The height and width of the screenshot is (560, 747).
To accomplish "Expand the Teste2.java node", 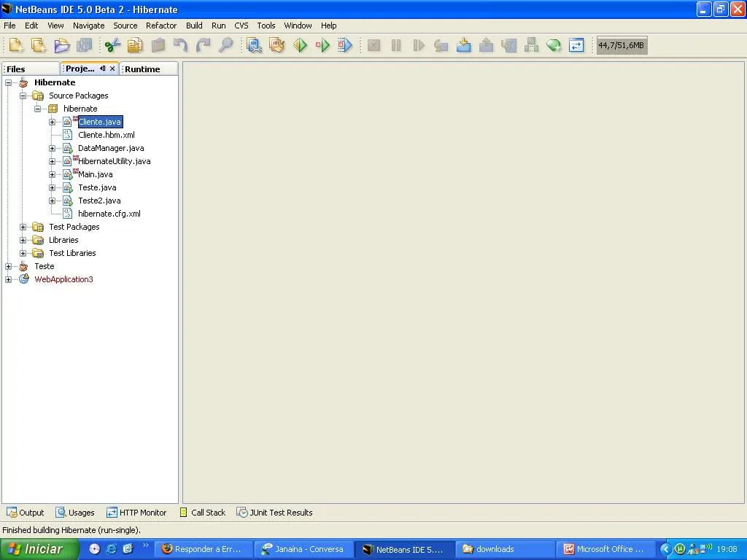I will click(x=53, y=201).
